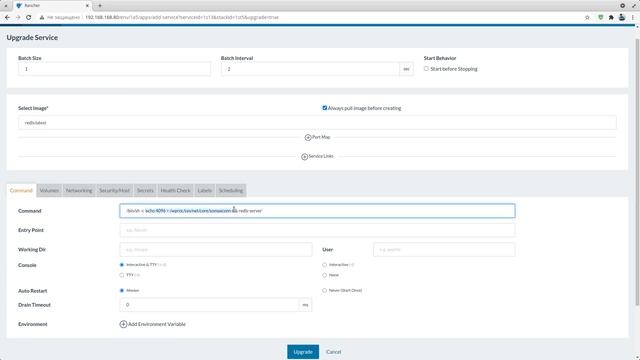Open the extensions puzzle icon
Viewport: 640px width, 360px height.
611,18
